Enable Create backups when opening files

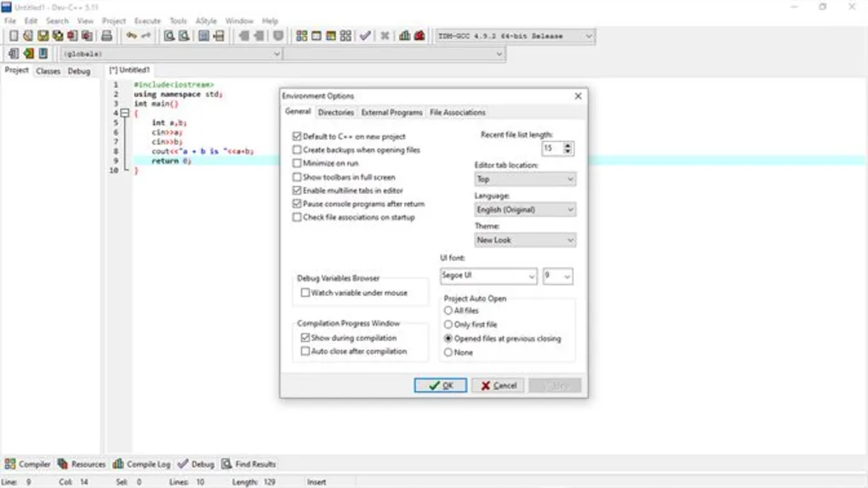[x=297, y=150]
